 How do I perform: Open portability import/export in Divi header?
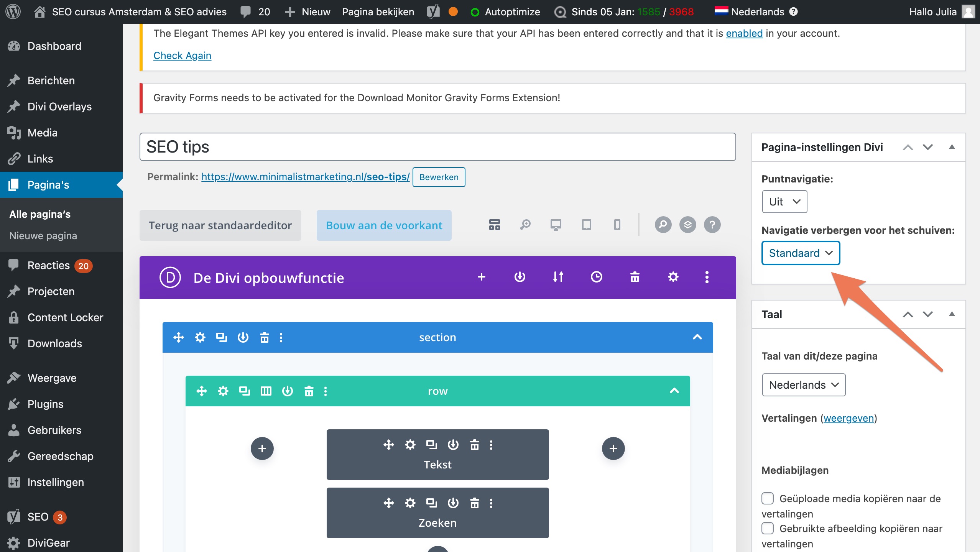(558, 277)
